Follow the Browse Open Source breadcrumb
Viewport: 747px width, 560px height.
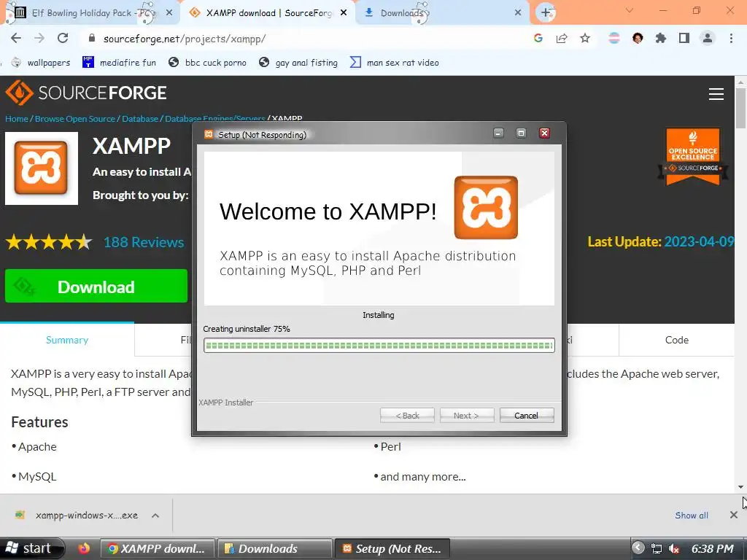(x=75, y=119)
